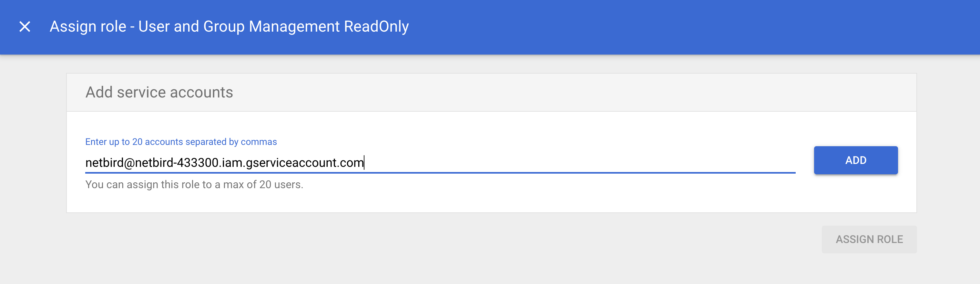The image size is (980, 284).
Task: Click the max of 20 users helper text
Action: [194, 184]
